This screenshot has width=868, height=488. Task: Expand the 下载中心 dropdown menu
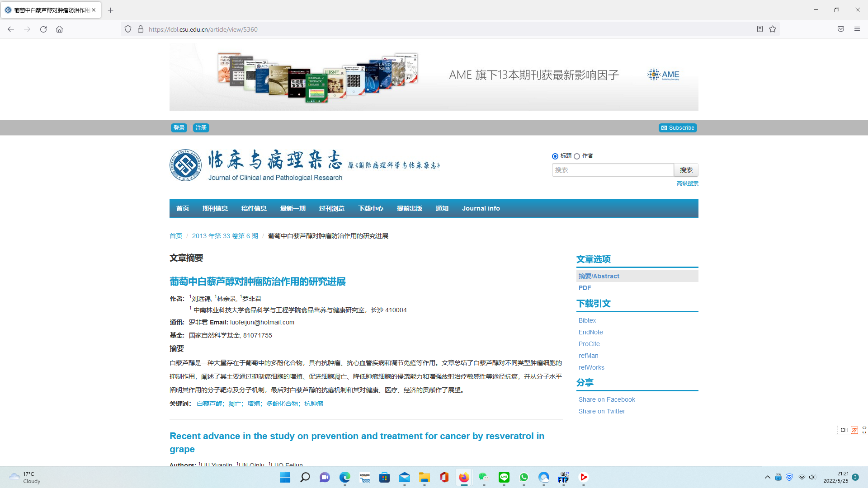pyautogui.click(x=370, y=209)
